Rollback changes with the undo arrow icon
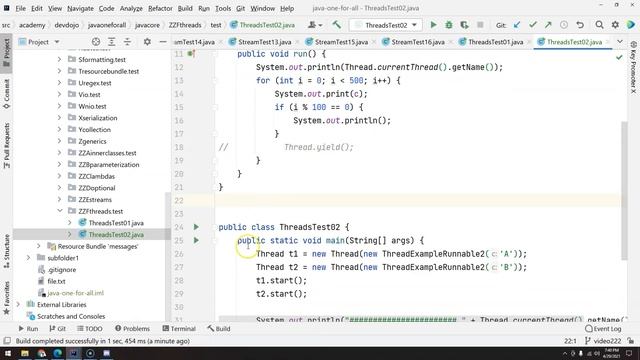This screenshot has width=640, height=360. click(x=580, y=25)
